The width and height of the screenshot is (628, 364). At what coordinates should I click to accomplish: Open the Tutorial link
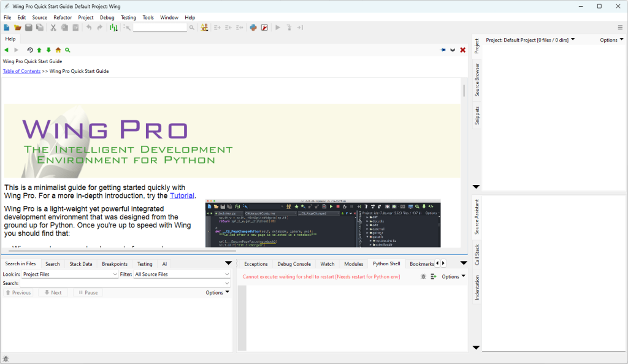[x=182, y=195]
